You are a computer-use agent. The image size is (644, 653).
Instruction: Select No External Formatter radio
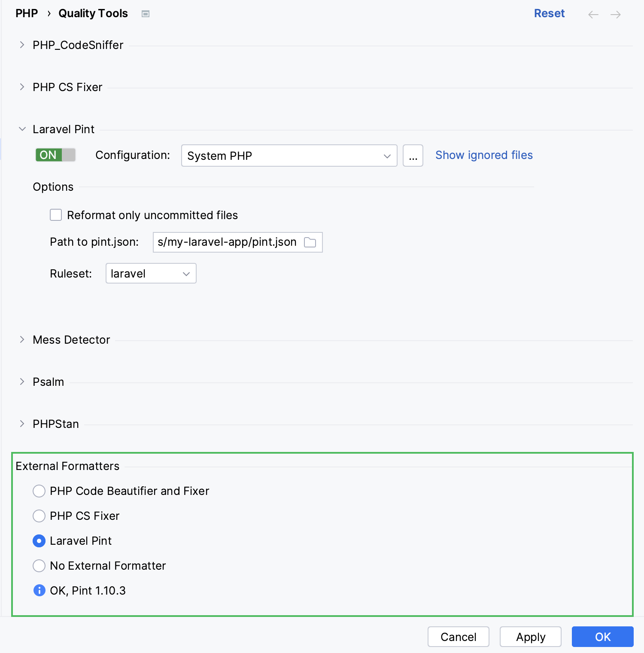(39, 565)
